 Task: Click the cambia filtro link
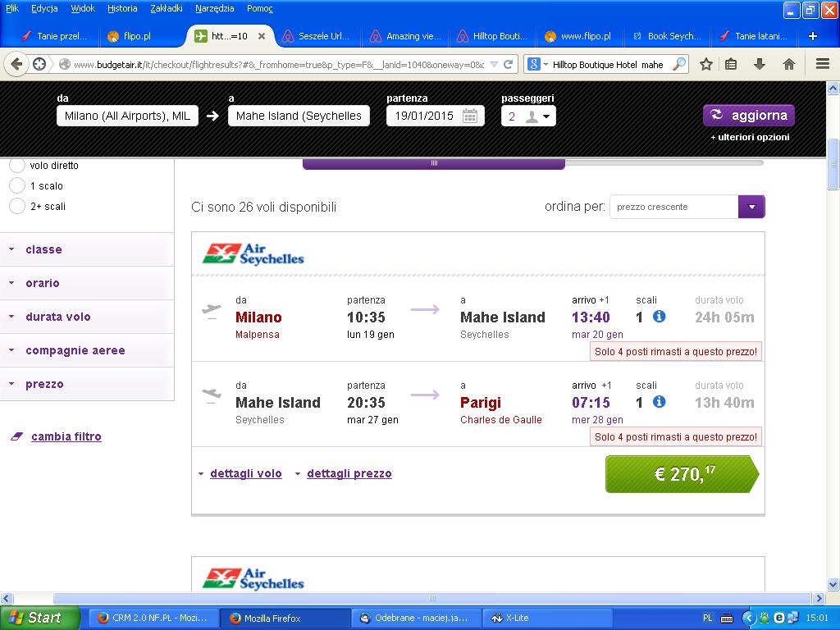coord(66,436)
